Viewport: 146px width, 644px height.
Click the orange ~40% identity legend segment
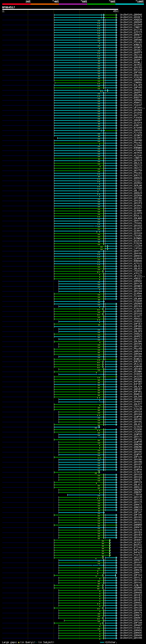[x=45, y=4]
